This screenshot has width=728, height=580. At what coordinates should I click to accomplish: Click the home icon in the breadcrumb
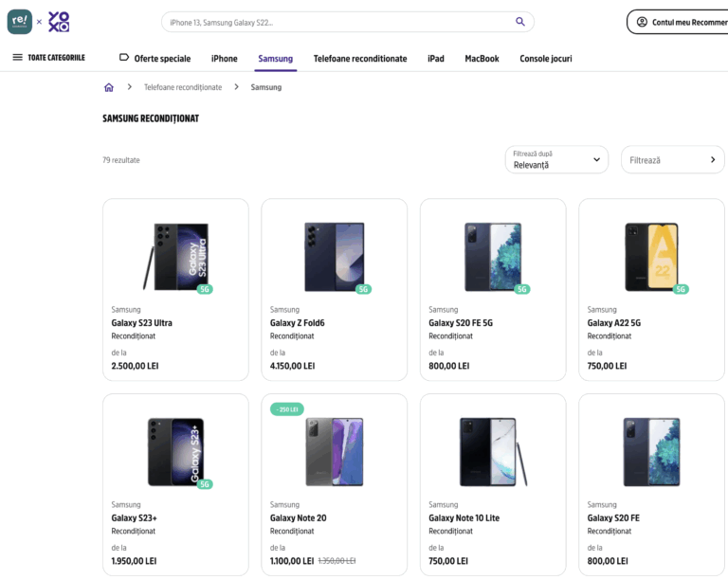[109, 87]
